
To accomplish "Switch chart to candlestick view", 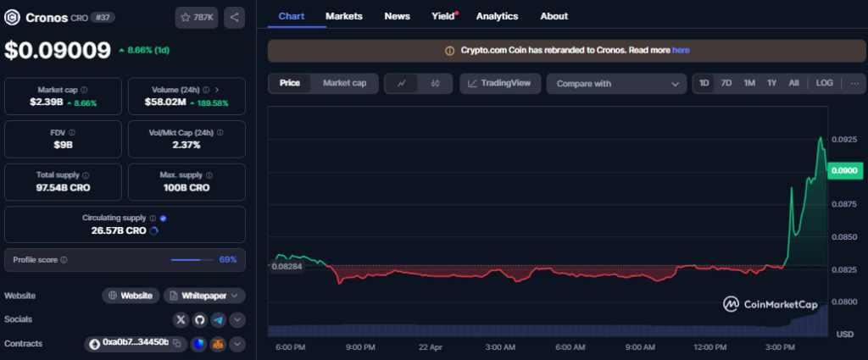I will (x=436, y=83).
